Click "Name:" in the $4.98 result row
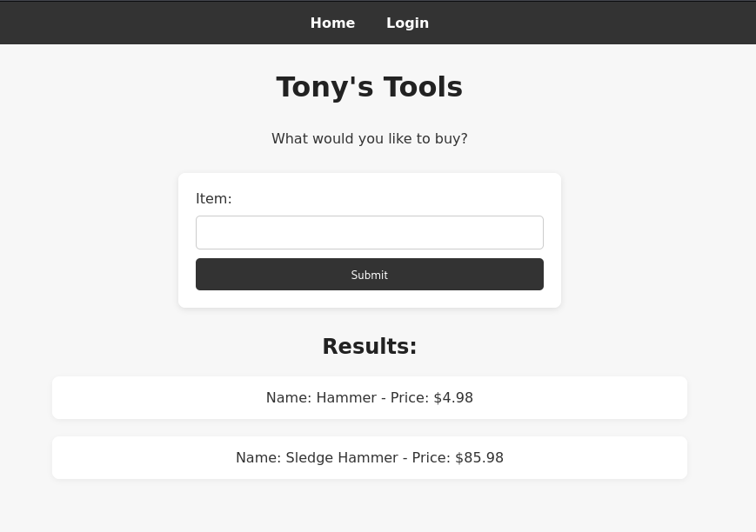This screenshot has width=756, height=532. 289,398
